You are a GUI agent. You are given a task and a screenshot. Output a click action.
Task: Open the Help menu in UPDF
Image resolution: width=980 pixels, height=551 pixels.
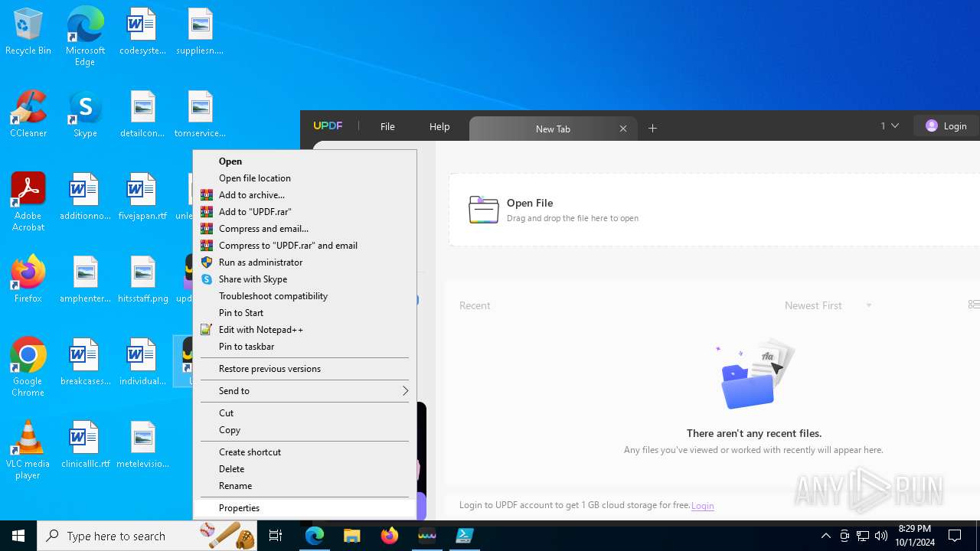point(439,126)
